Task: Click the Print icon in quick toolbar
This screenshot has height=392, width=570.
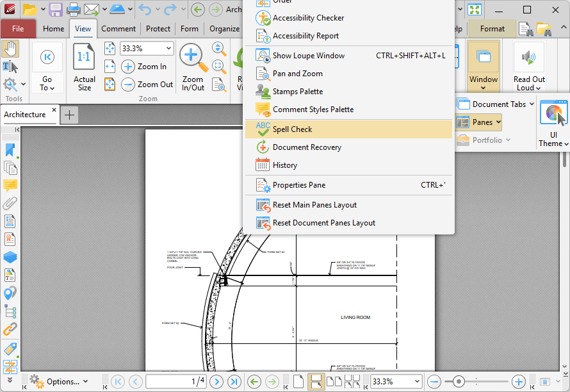Action: click(74, 10)
